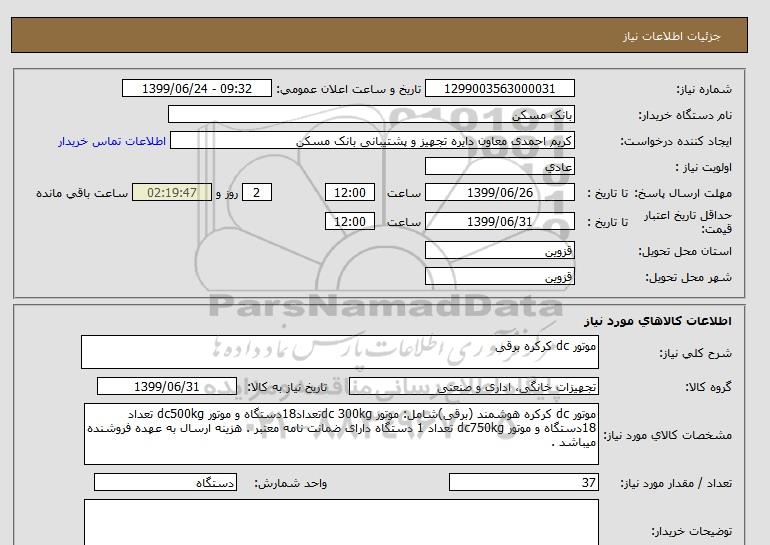Click the need number field 1299003563000031

point(499,89)
